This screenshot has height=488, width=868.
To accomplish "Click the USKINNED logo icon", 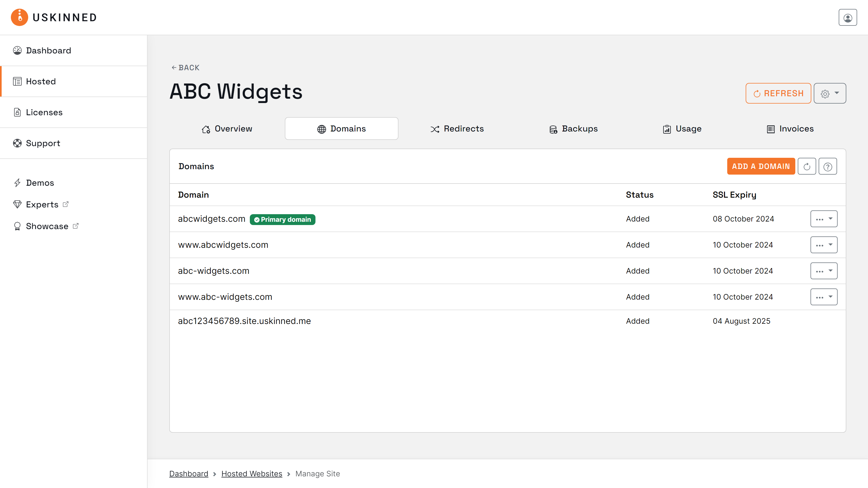I will pyautogui.click(x=19, y=17).
